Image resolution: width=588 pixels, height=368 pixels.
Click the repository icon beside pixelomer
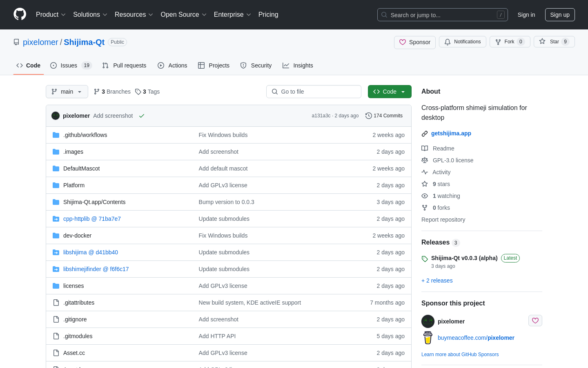(x=16, y=42)
